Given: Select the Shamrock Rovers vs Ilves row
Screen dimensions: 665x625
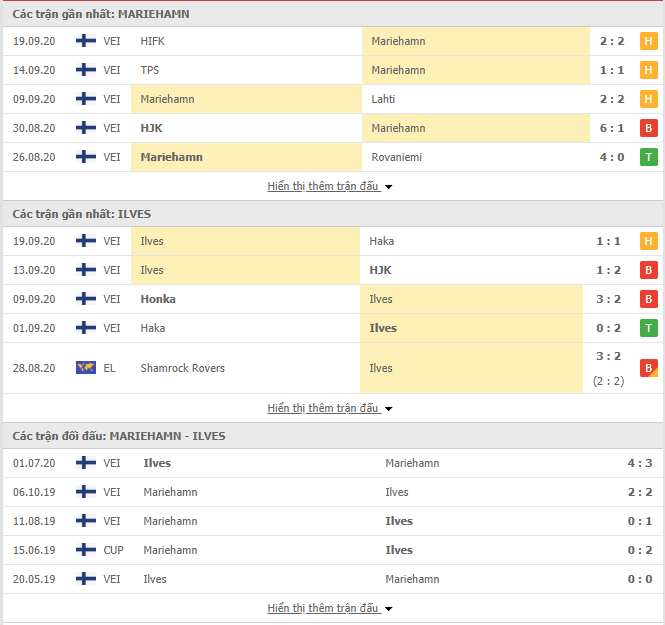Looking at the screenshot, I should tap(332, 368).
